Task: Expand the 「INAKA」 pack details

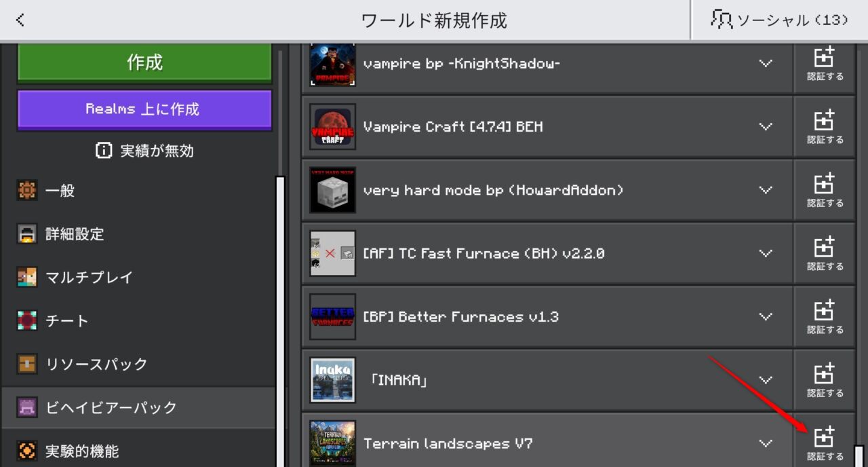Action: point(766,380)
